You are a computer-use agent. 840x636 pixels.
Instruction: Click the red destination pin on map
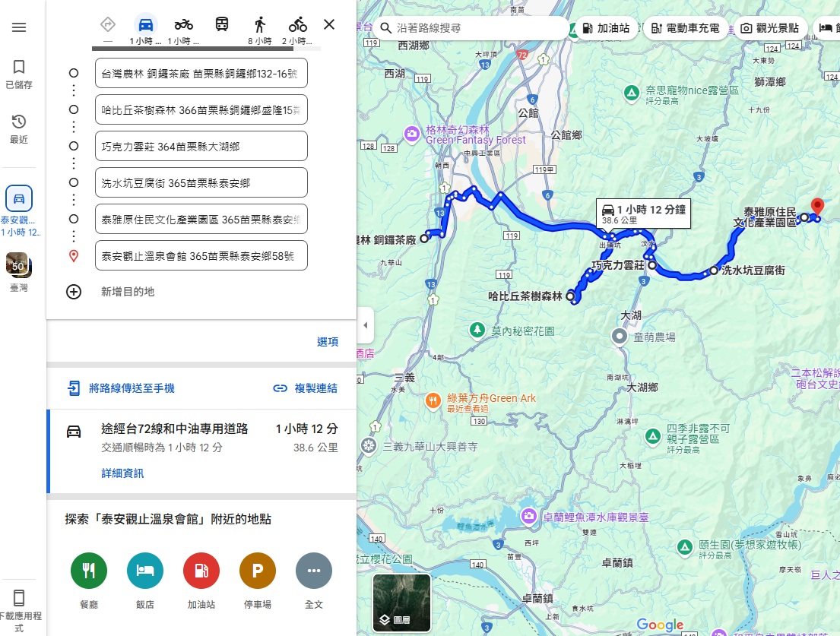point(817,207)
